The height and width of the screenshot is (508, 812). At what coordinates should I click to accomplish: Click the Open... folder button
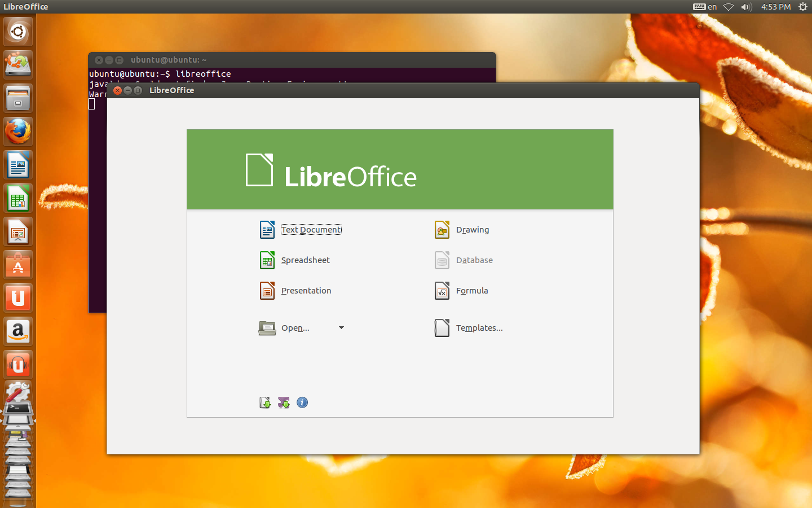[284, 328]
